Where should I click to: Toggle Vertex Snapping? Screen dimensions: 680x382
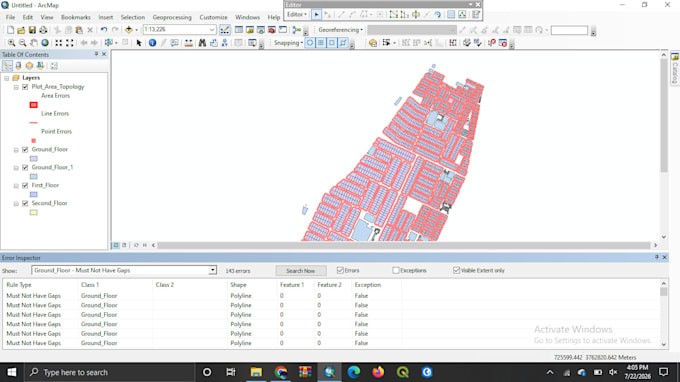pyautogui.click(x=332, y=43)
